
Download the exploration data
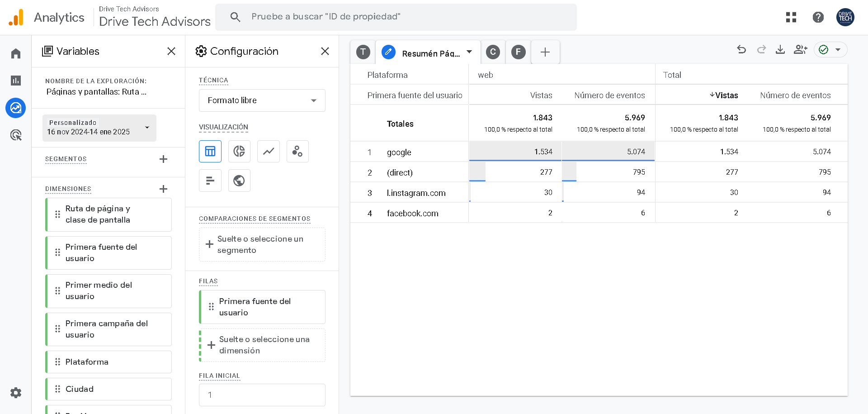[x=780, y=49]
